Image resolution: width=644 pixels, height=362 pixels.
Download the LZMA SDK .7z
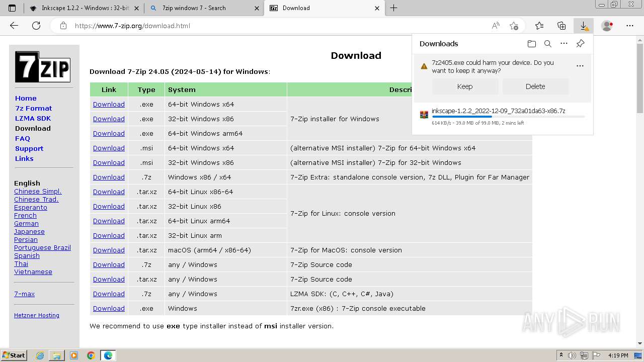[109, 294]
